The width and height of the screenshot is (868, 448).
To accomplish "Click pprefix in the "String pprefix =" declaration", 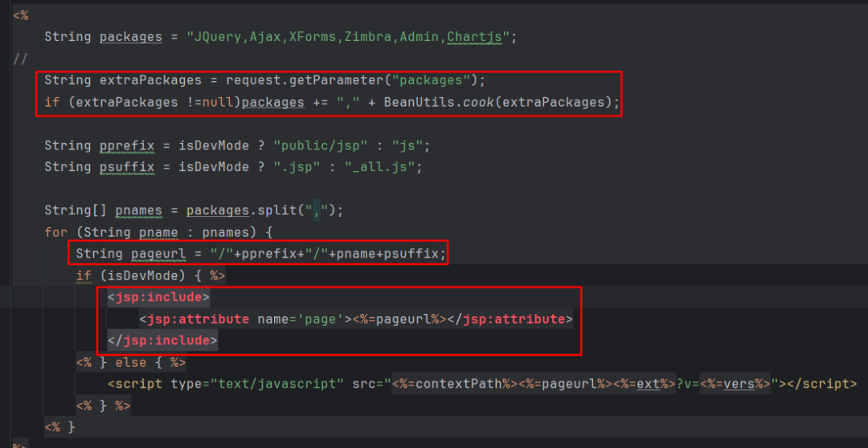I will click(127, 146).
